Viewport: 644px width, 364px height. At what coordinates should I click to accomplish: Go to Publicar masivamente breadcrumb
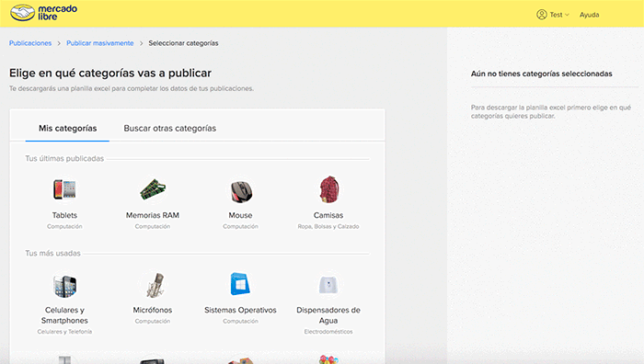point(99,43)
